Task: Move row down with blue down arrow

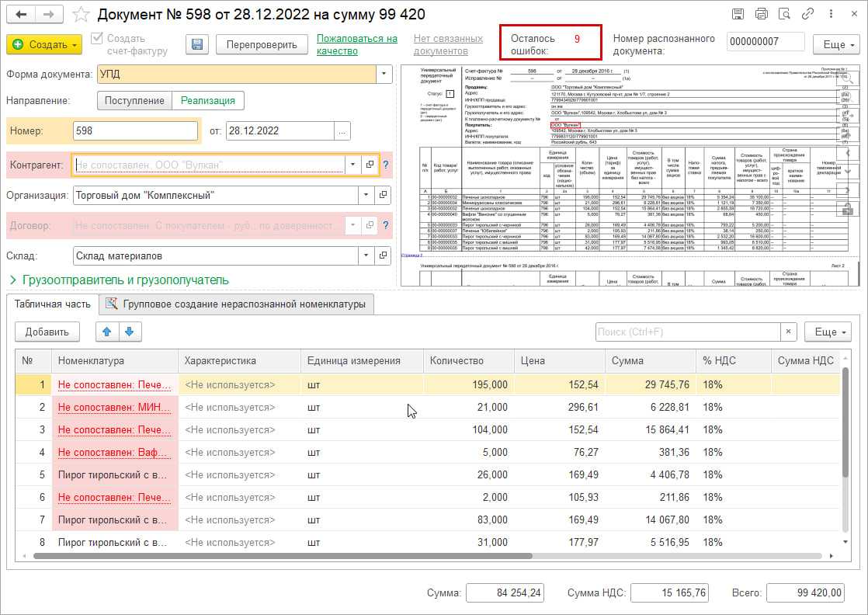Action: click(129, 332)
